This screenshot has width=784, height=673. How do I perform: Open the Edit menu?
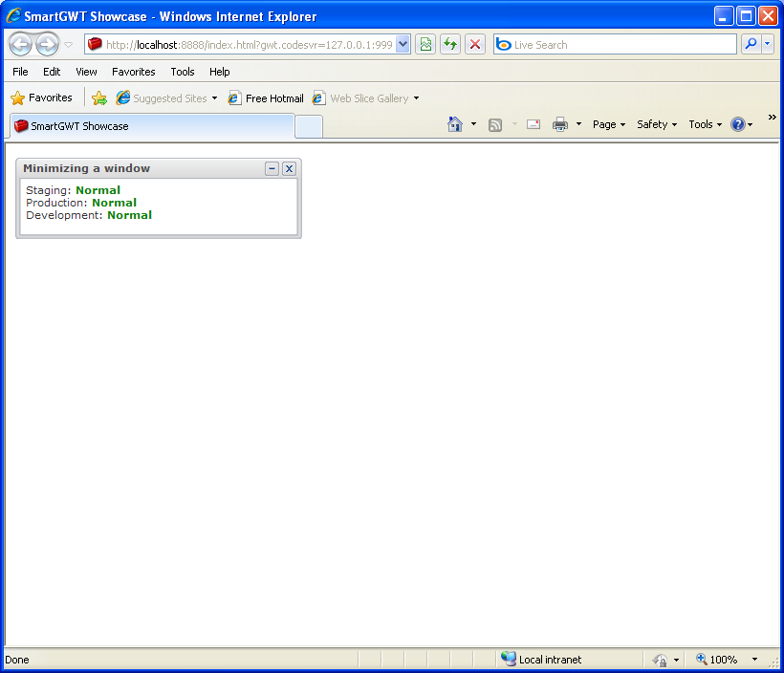click(52, 72)
